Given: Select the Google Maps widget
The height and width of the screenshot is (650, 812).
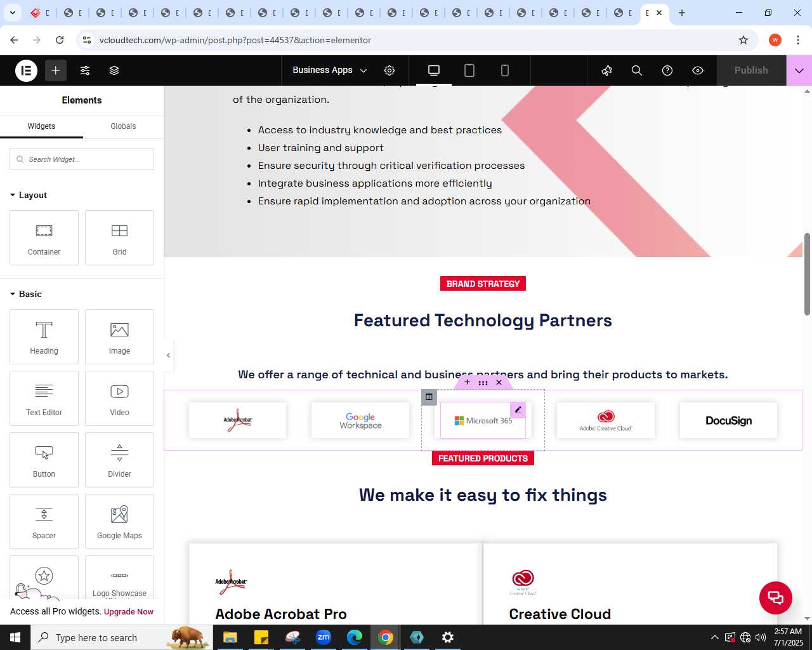Looking at the screenshot, I should coord(119,521).
